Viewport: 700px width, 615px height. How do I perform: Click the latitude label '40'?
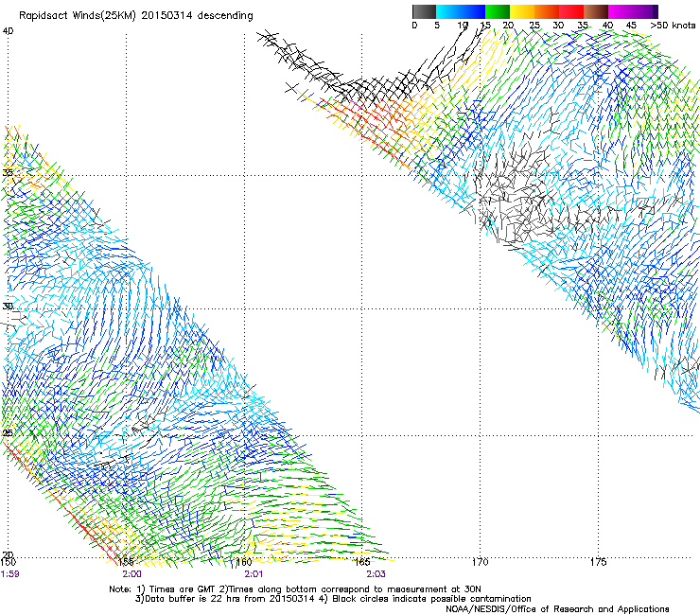[8, 31]
